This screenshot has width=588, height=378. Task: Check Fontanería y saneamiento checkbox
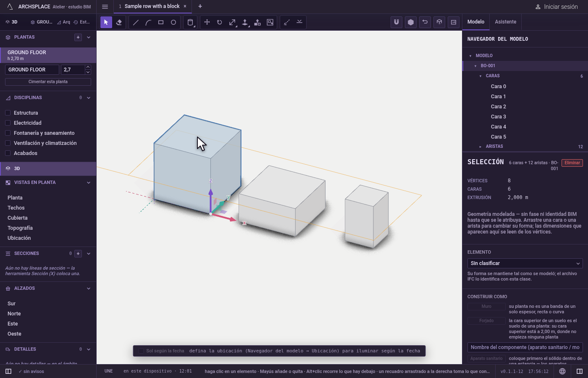click(8, 133)
